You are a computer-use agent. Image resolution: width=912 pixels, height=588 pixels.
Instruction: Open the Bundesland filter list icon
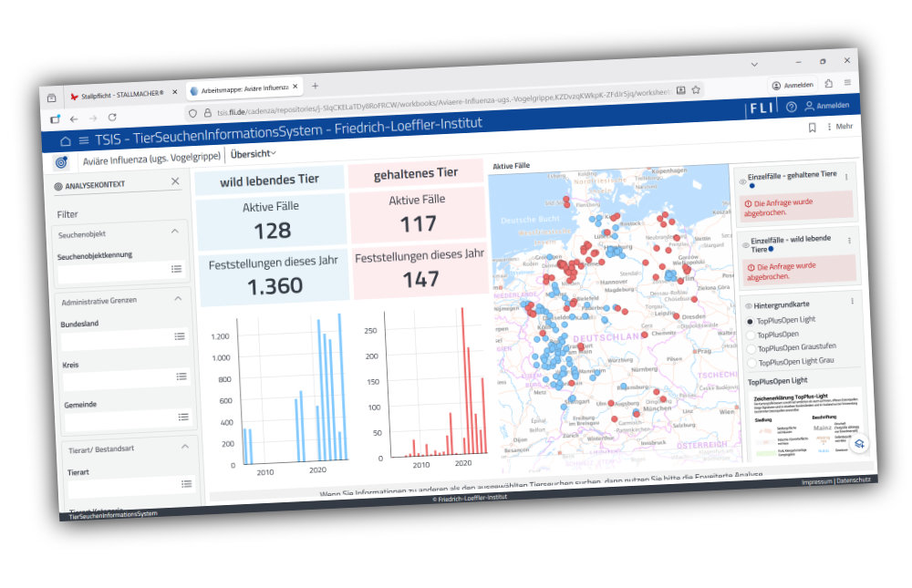point(180,336)
